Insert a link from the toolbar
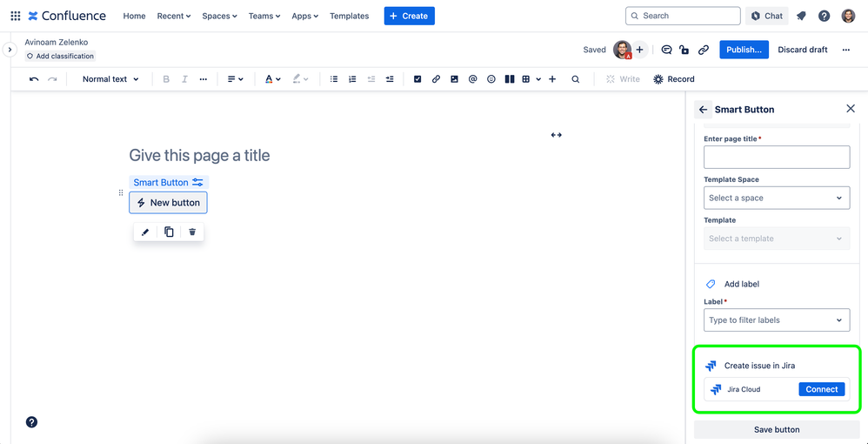The width and height of the screenshot is (868, 444). [x=436, y=79]
